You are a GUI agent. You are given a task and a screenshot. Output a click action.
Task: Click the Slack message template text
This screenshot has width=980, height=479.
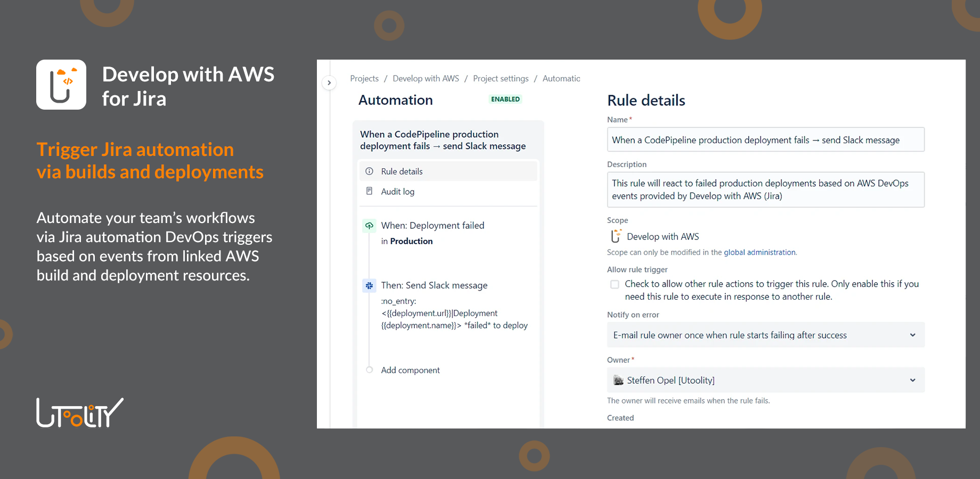tap(454, 313)
